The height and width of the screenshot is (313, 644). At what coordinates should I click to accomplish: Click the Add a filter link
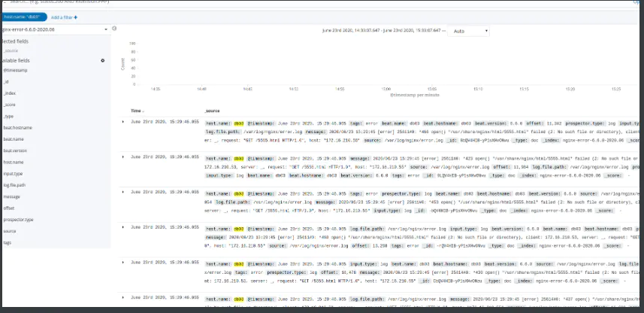[x=64, y=18]
